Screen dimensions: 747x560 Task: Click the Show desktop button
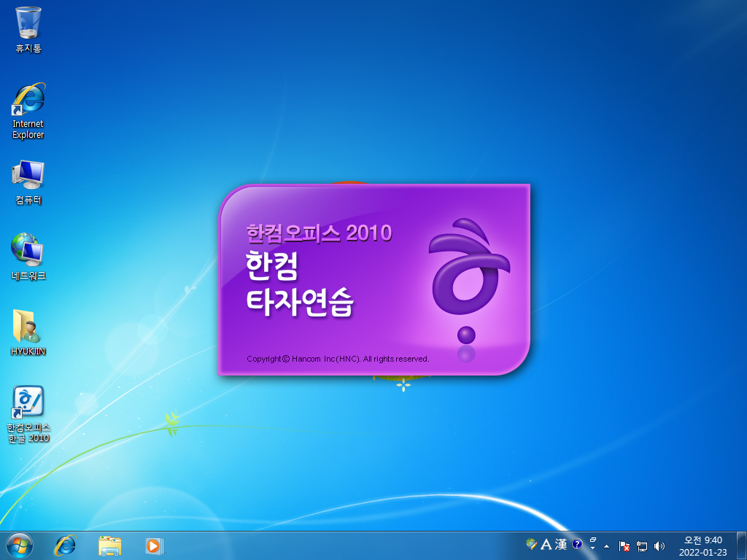(x=741, y=545)
